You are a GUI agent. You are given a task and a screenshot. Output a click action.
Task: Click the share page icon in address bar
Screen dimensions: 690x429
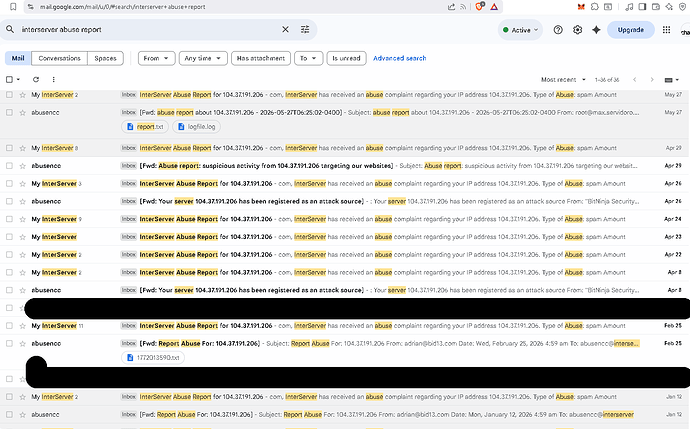tap(451, 7)
